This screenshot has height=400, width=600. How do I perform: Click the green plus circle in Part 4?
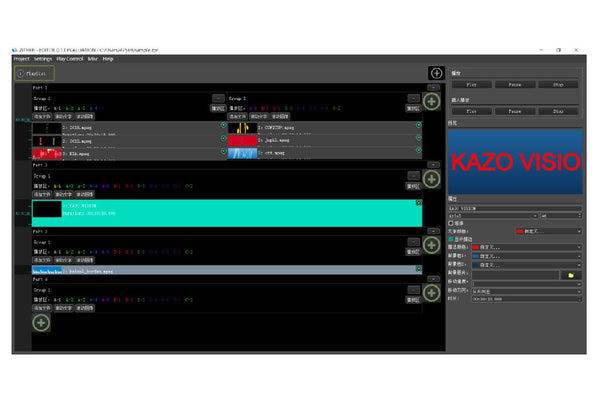click(431, 292)
